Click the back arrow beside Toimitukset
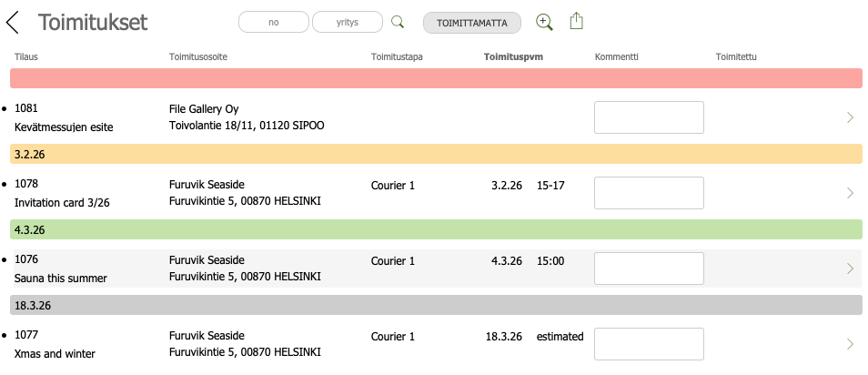Viewport: 868px width, 375px height. tap(12, 23)
